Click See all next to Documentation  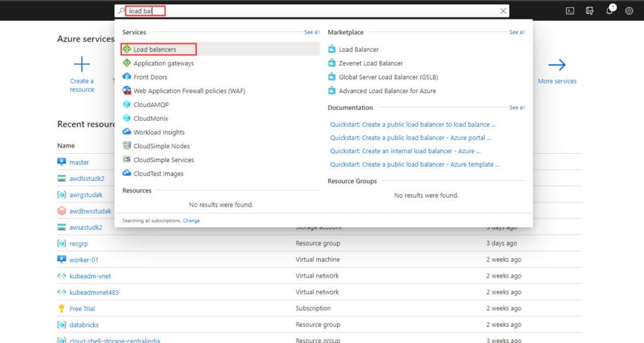tap(517, 107)
